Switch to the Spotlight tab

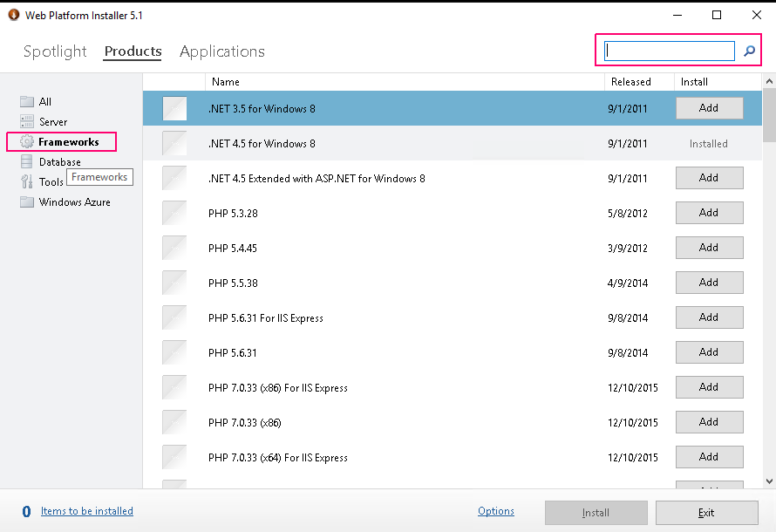coord(55,51)
